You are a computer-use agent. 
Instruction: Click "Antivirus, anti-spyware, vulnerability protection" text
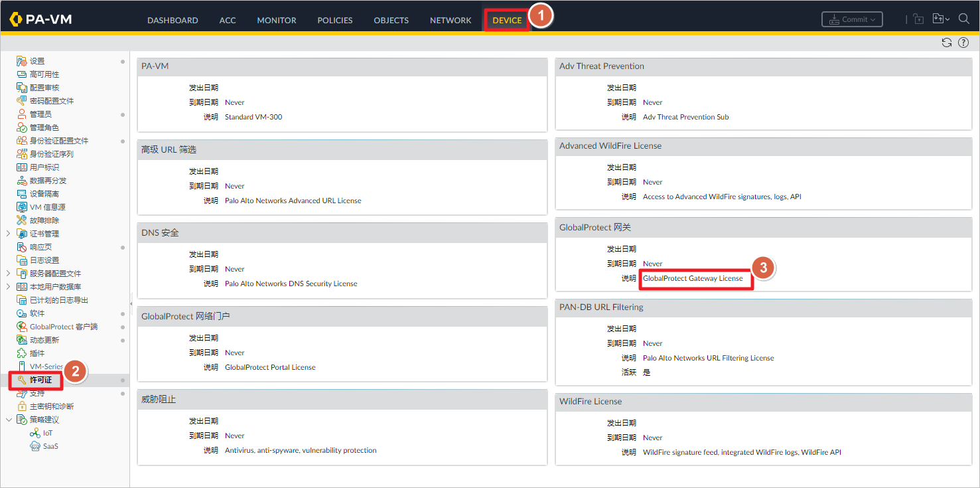[301, 450]
